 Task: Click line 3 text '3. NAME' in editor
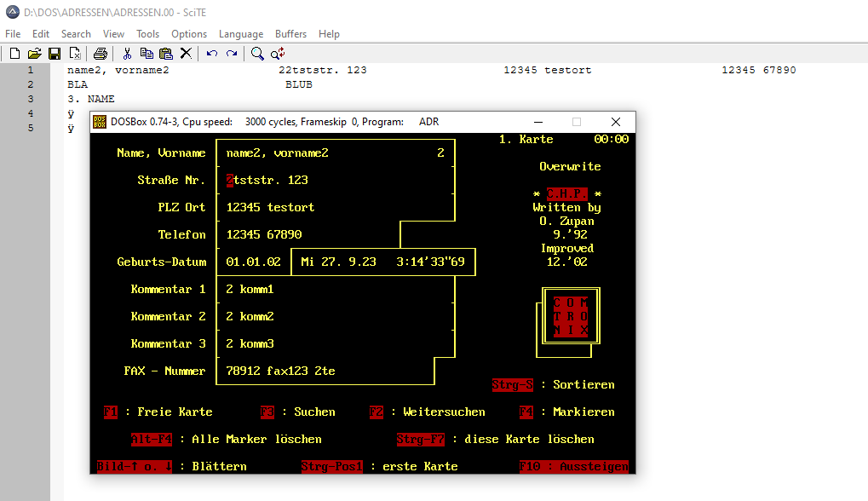[90, 99]
